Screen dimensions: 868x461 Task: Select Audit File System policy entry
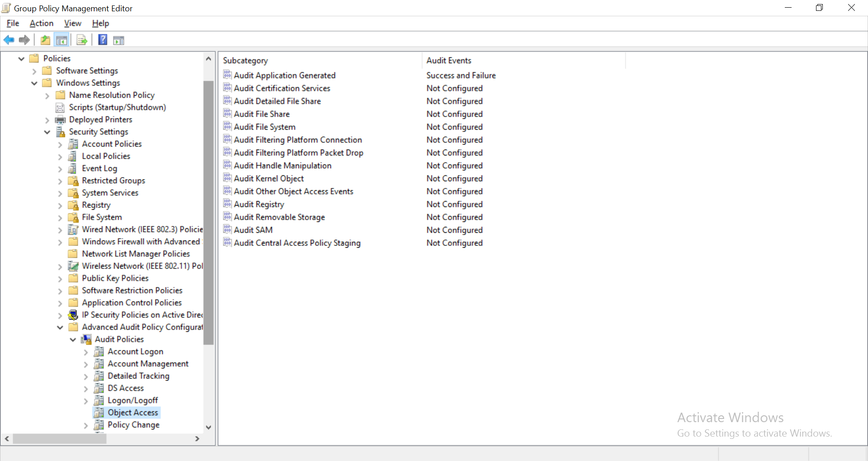(264, 127)
